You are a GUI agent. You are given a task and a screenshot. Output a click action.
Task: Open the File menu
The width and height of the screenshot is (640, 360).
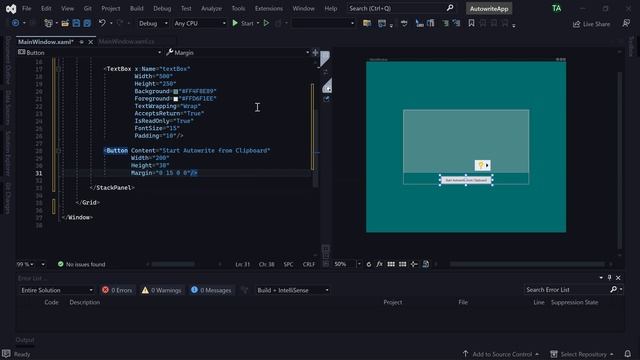27,8
